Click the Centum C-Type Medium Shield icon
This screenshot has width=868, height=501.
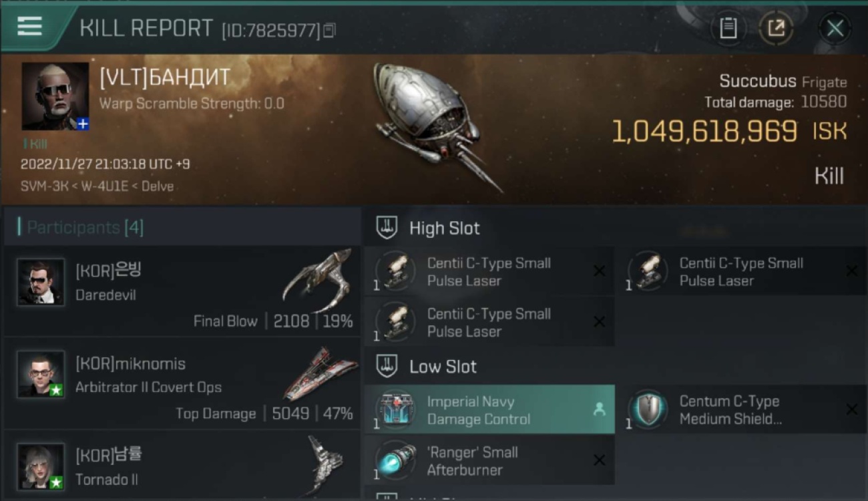tap(648, 409)
